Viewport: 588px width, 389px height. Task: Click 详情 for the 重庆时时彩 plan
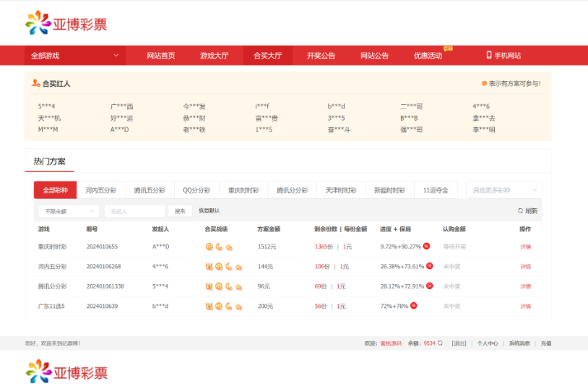tap(525, 247)
